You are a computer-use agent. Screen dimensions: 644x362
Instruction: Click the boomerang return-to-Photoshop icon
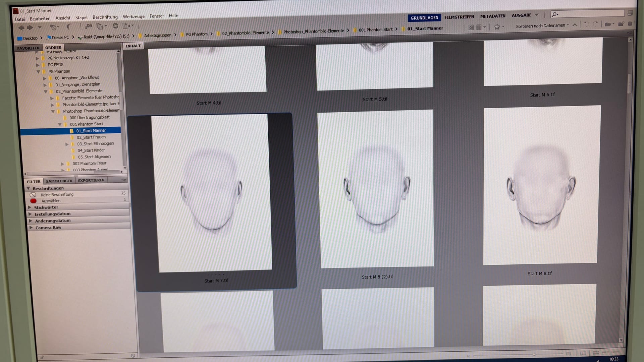click(x=69, y=27)
